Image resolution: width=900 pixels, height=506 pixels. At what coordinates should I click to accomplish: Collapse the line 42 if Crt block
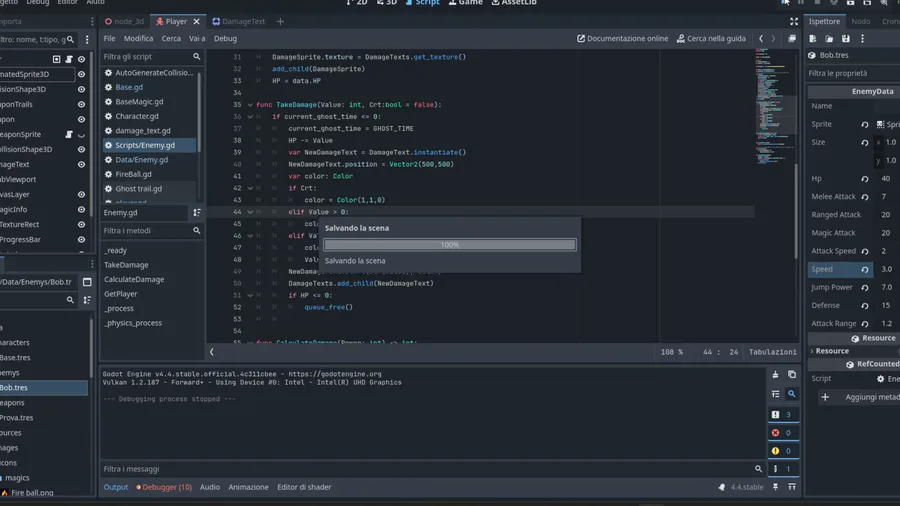coord(250,188)
